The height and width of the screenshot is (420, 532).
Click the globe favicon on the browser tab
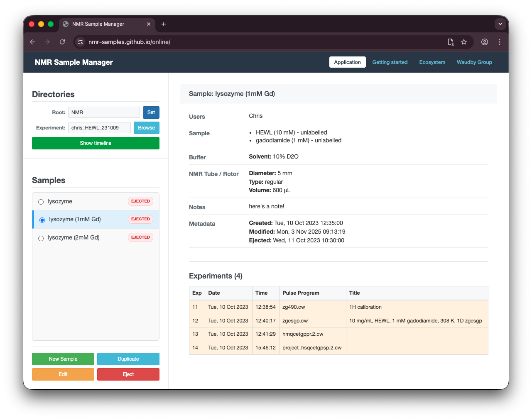point(65,24)
